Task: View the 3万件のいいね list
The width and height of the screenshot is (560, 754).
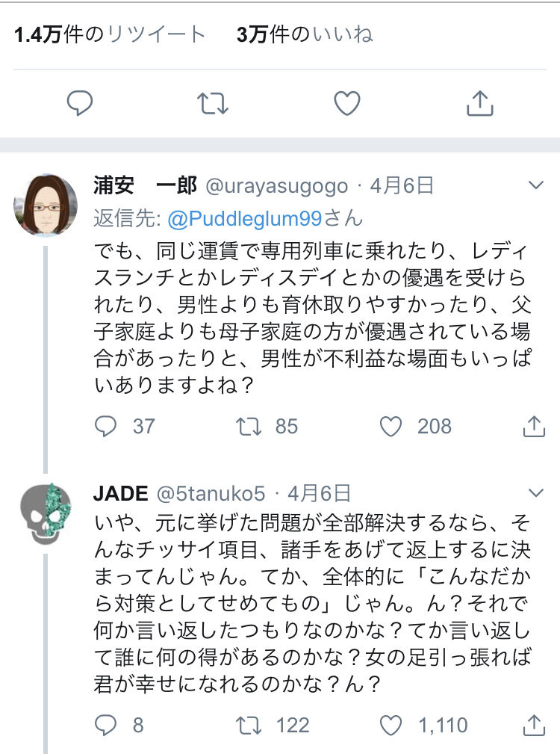Action: (305, 34)
